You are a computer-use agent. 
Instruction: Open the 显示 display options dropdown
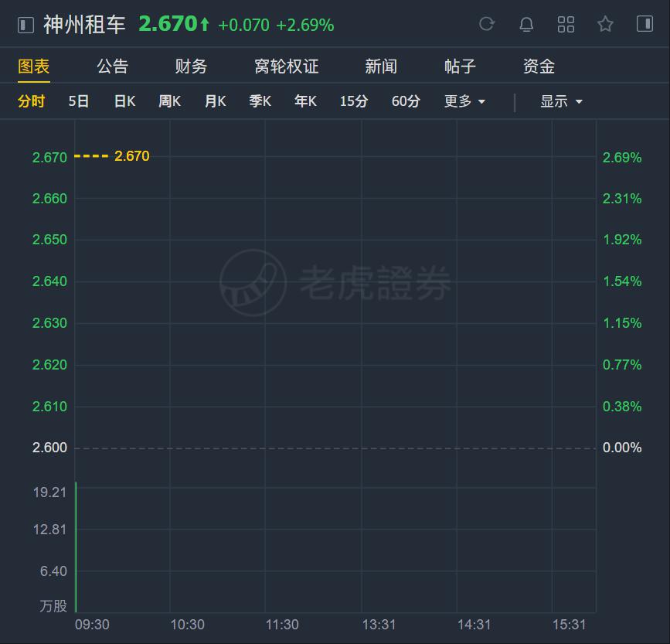(x=562, y=101)
